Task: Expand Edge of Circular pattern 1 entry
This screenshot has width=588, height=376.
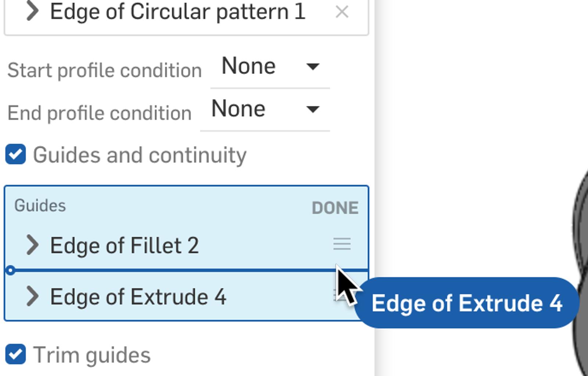Action: click(32, 11)
